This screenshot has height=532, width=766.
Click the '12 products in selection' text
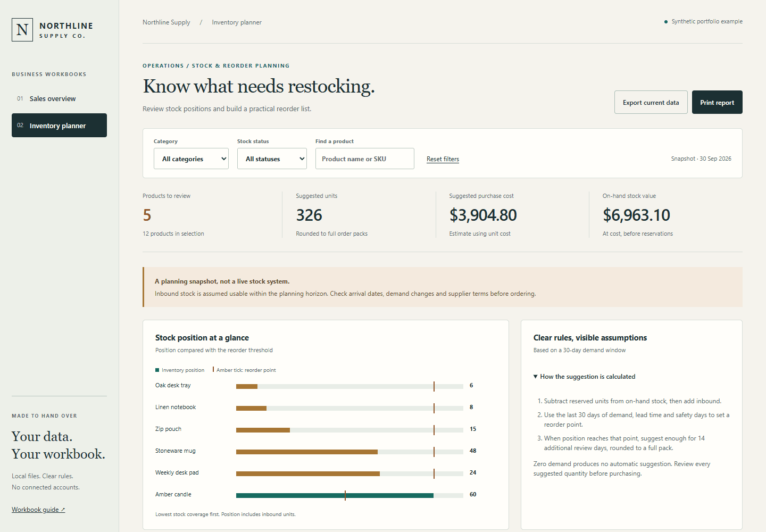point(173,234)
